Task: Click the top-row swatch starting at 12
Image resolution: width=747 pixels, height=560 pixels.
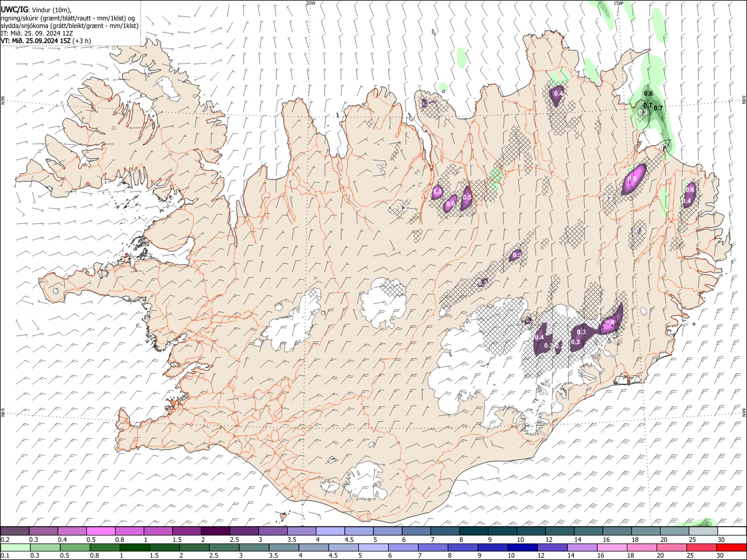Action: (560, 531)
